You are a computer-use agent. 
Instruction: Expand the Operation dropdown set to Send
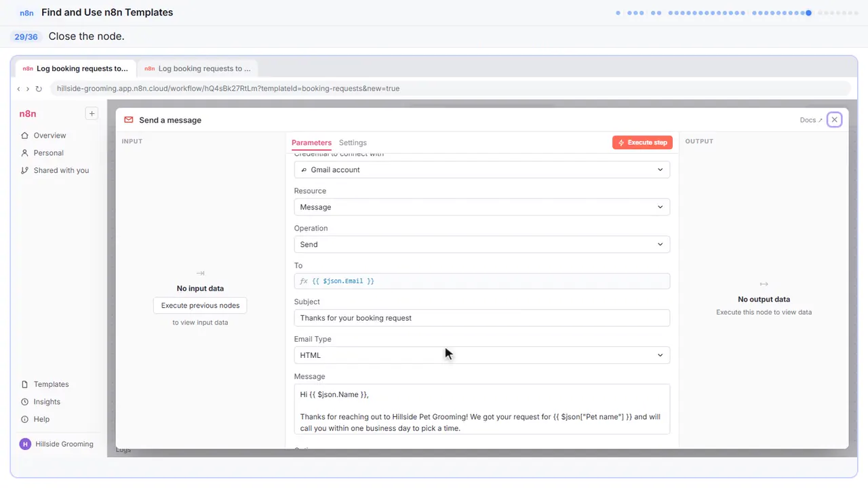pos(482,244)
